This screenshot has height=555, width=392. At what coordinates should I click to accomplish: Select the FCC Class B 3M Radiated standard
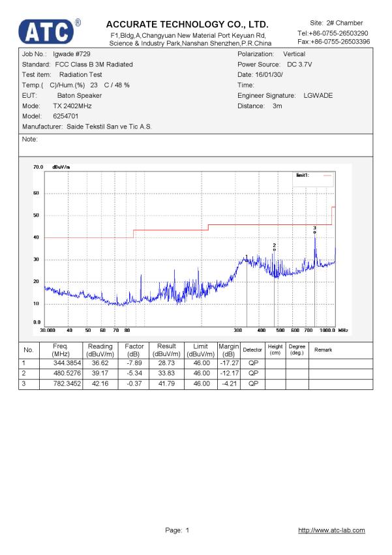coord(94,65)
